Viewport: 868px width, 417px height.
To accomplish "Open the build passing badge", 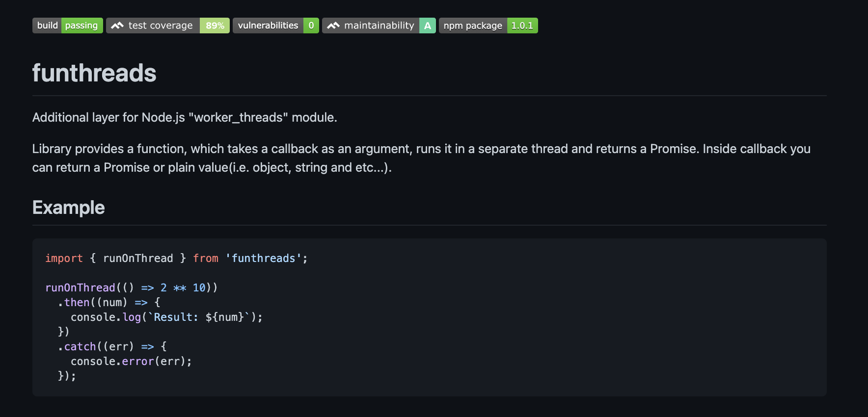I will [68, 26].
